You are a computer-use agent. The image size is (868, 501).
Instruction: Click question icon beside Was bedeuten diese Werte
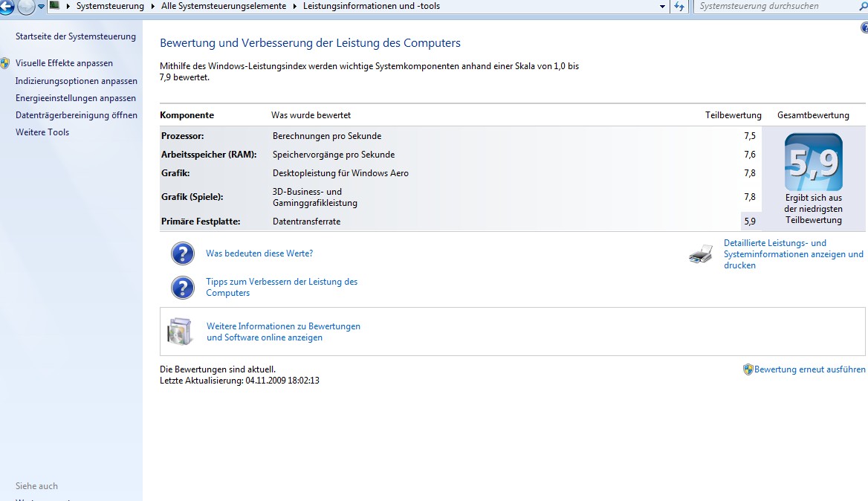[182, 253]
